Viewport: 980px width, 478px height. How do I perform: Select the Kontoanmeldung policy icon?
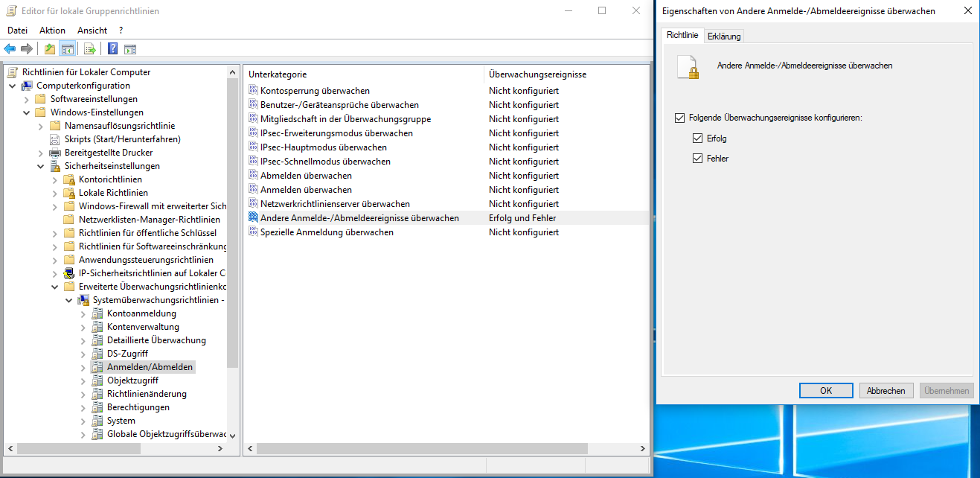(x=97, y=313)
